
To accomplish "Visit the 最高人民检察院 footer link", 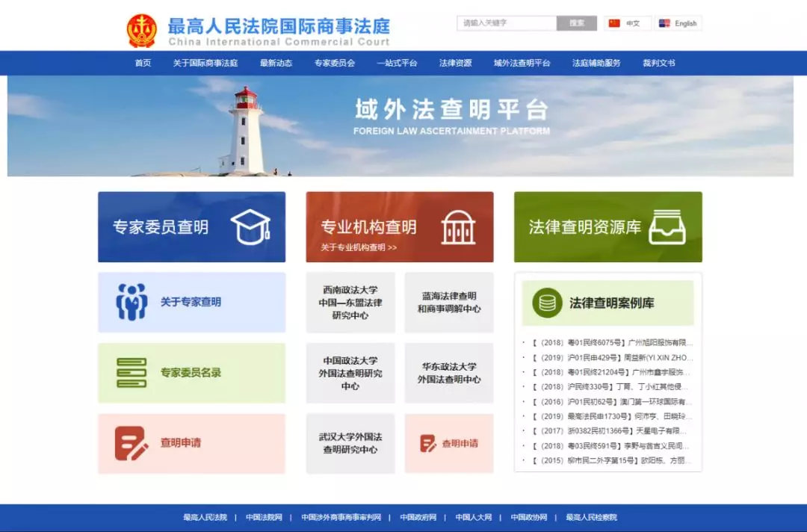I will 591,518.
